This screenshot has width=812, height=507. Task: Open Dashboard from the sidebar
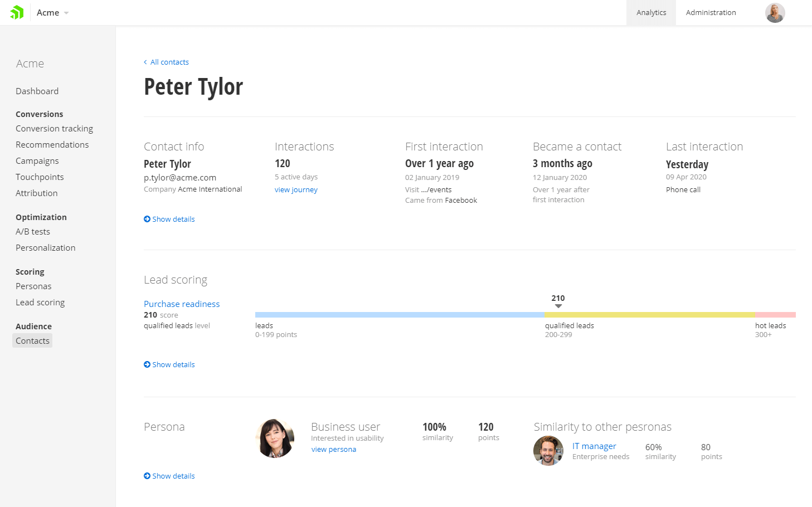[37, 91]
